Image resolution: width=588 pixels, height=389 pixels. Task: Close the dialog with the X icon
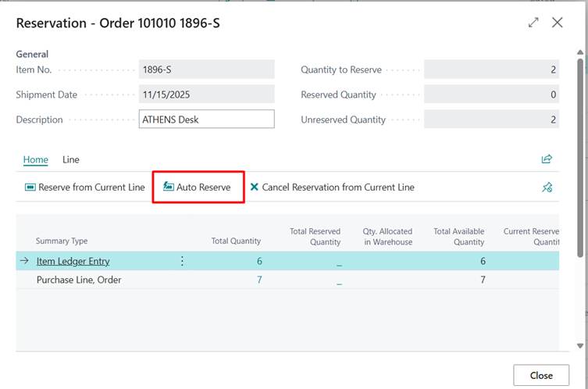coord(558,23)
